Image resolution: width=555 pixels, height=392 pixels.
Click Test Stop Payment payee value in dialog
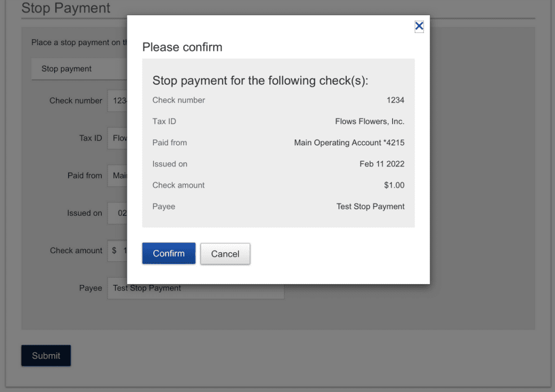pyautogui.click(x=370, y=207)
